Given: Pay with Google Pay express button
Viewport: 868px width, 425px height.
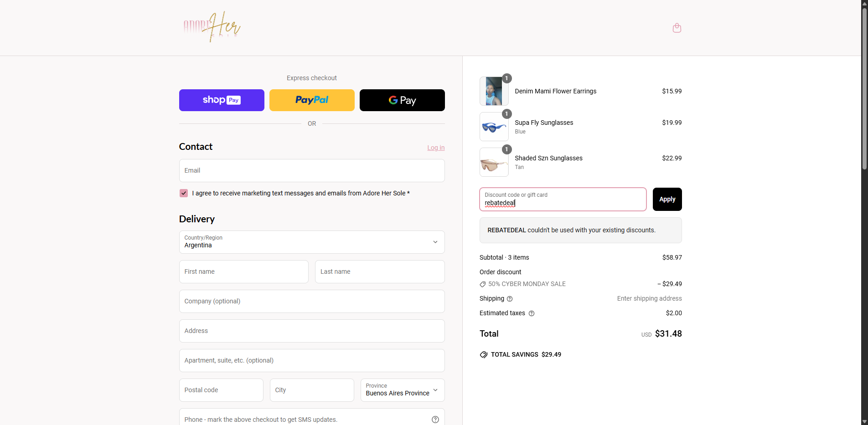Looking at the screenshot, I should 402,100.
